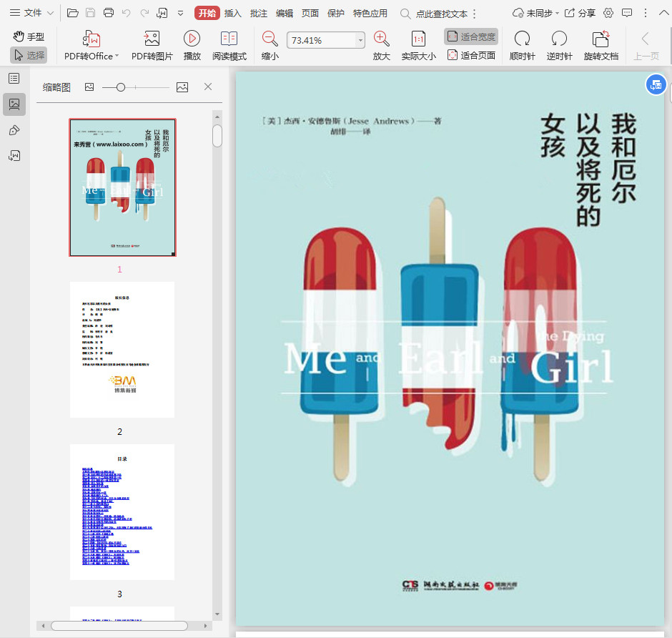Open settings gear icon
The image size is (672, 638).
(x=608, y=13)
